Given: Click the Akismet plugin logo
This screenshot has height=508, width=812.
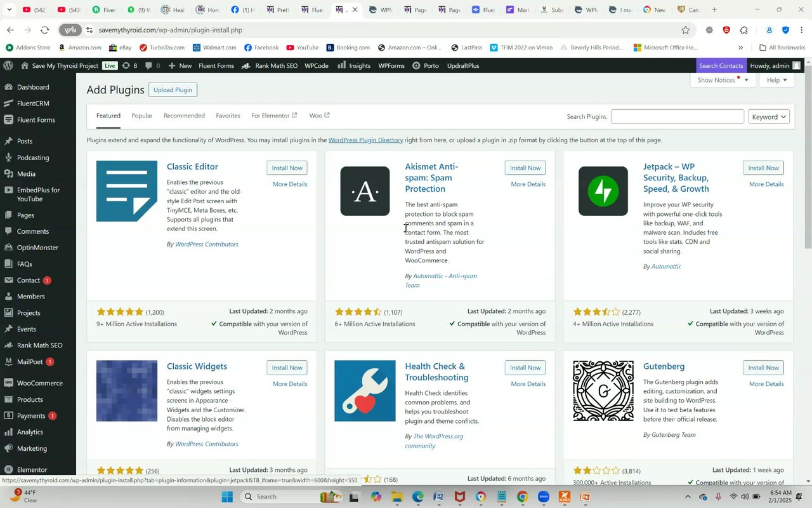Looking at the screenshot, I should pyautogui.click(x=365, y=191).
